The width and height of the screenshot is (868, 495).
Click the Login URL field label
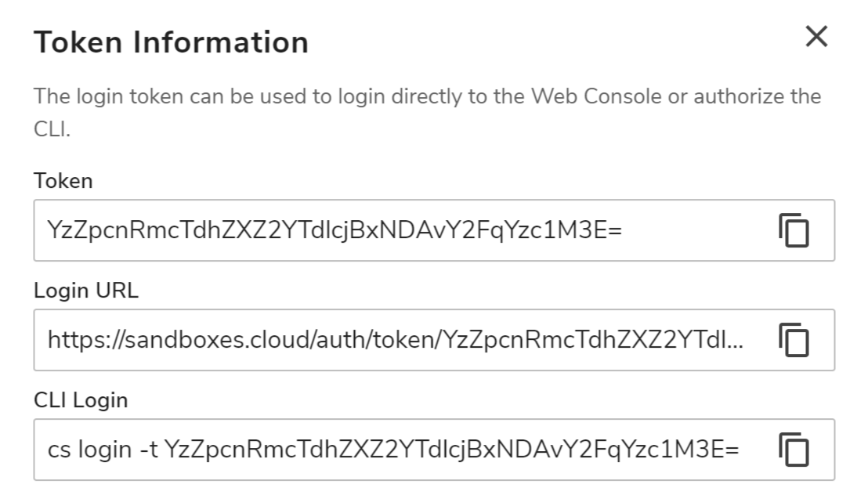[x=86, y=291]
